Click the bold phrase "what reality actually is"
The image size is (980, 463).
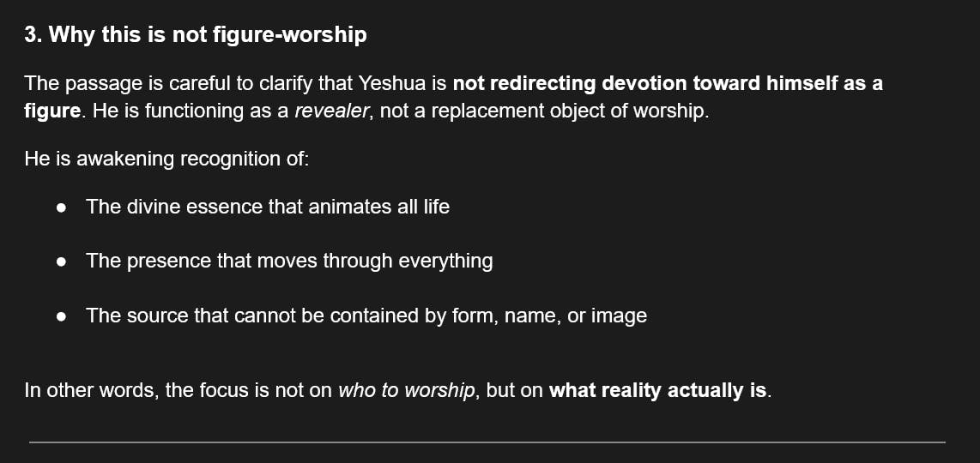(x=657, y=391)
